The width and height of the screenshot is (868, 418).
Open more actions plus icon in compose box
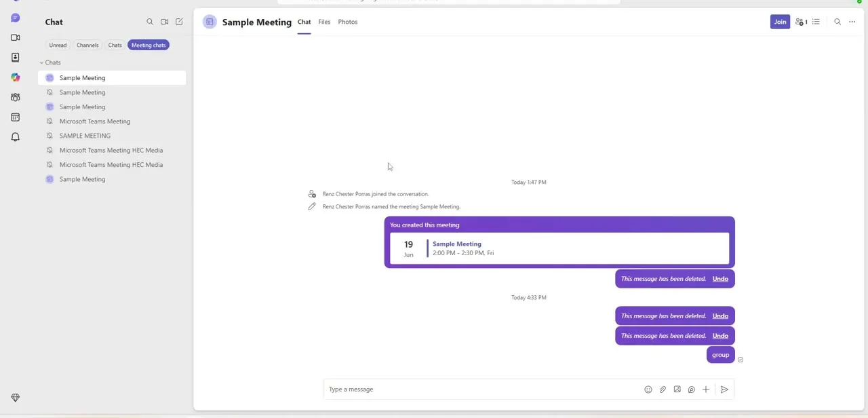(706, 389)
